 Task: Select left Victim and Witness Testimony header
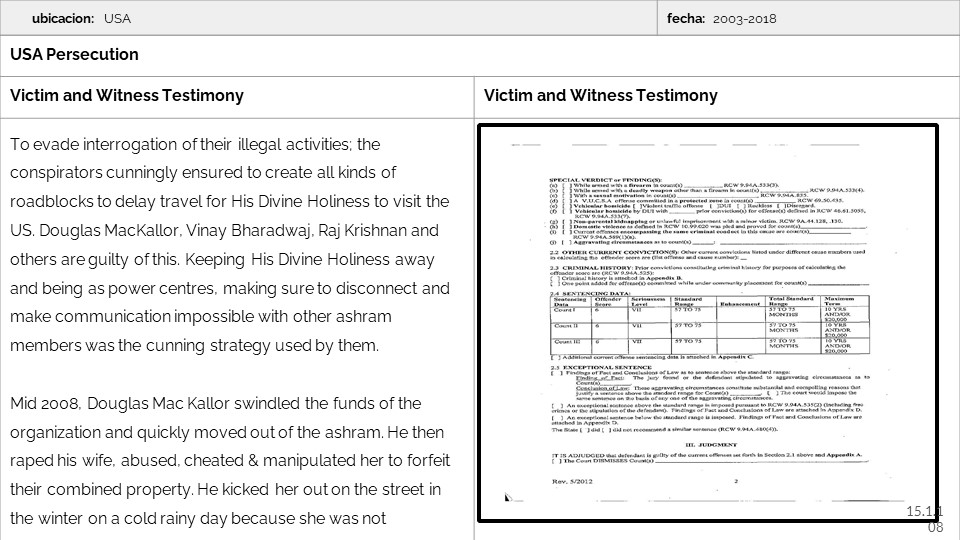[x=127, y=96]
